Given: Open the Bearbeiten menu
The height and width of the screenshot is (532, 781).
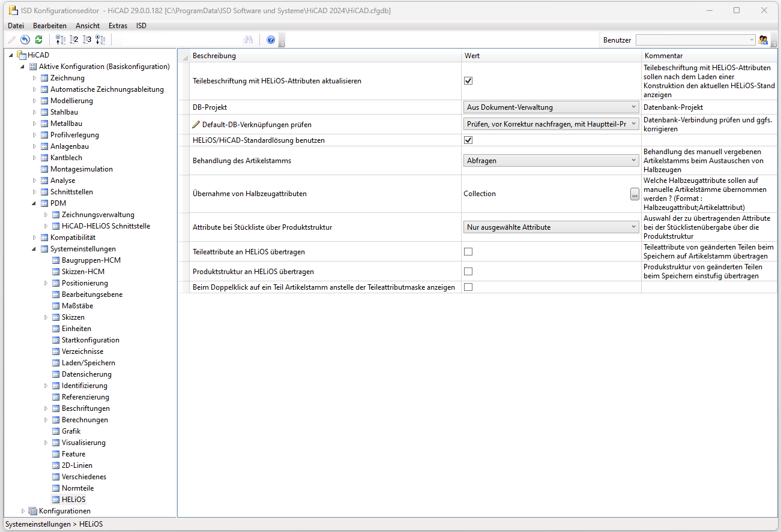Looking at the screenshot, I should click(50, 26).
